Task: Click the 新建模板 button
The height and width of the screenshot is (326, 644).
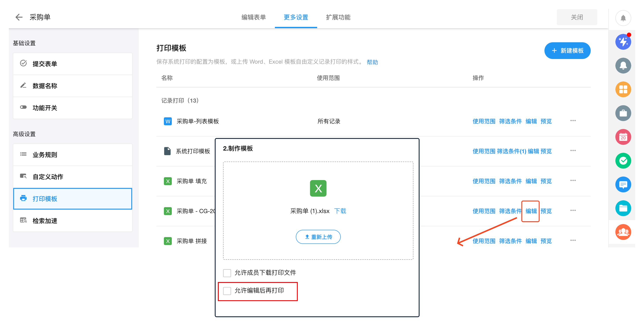Action: tap(568, 51)
